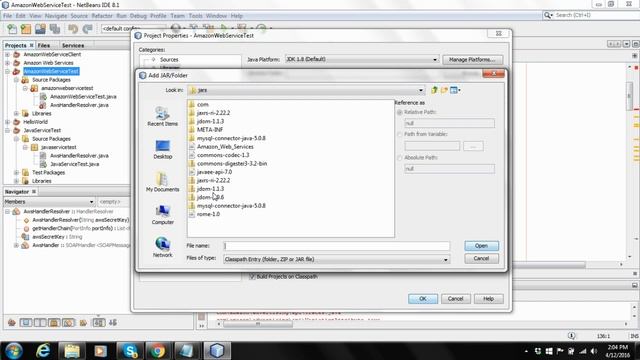
Task: Open Skype from the taskbar
Action: tap(130, 351)
